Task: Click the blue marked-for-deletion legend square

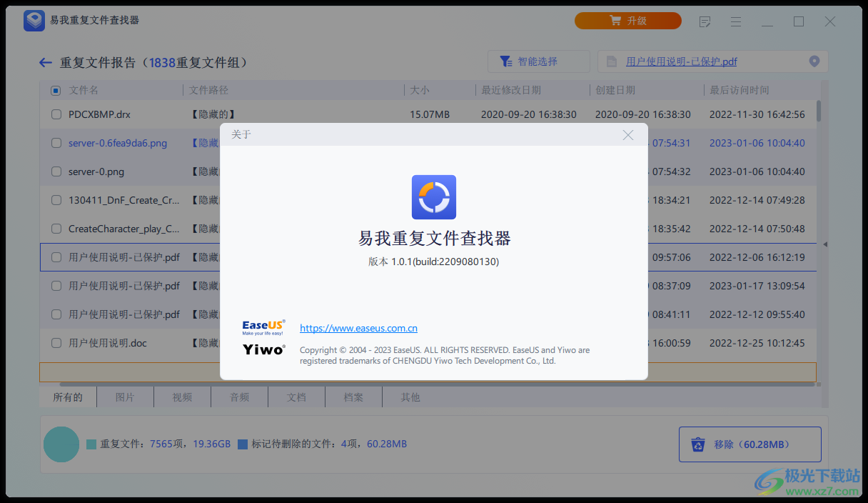Action: pos(243,444)
